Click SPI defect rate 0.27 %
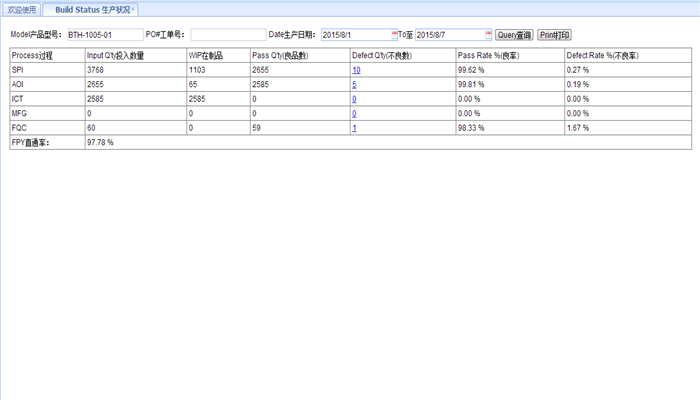 [578, 70]
